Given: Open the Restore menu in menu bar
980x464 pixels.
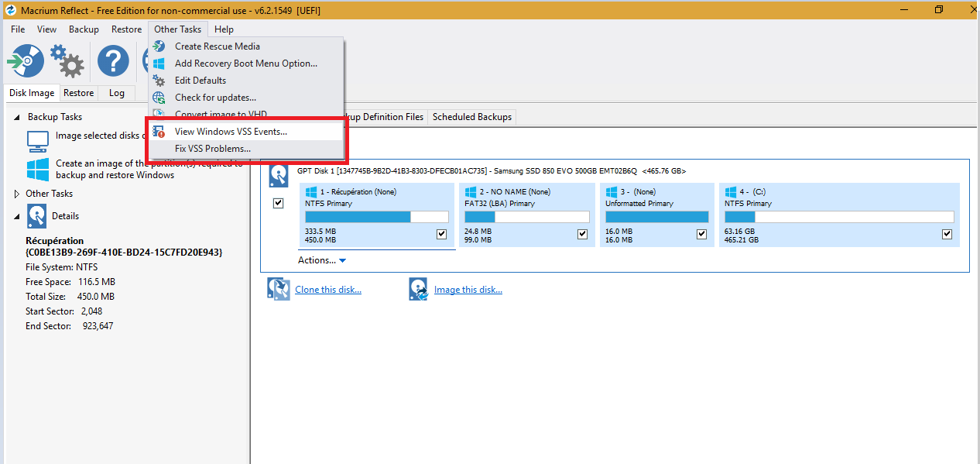Looking at the screenshot, I should [x=126, y=29].
